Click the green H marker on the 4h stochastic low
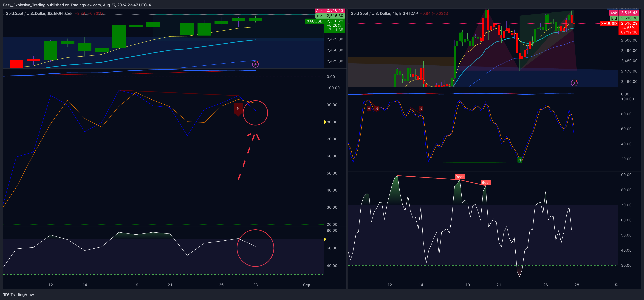The image size is (644, 300). (520, 160)
